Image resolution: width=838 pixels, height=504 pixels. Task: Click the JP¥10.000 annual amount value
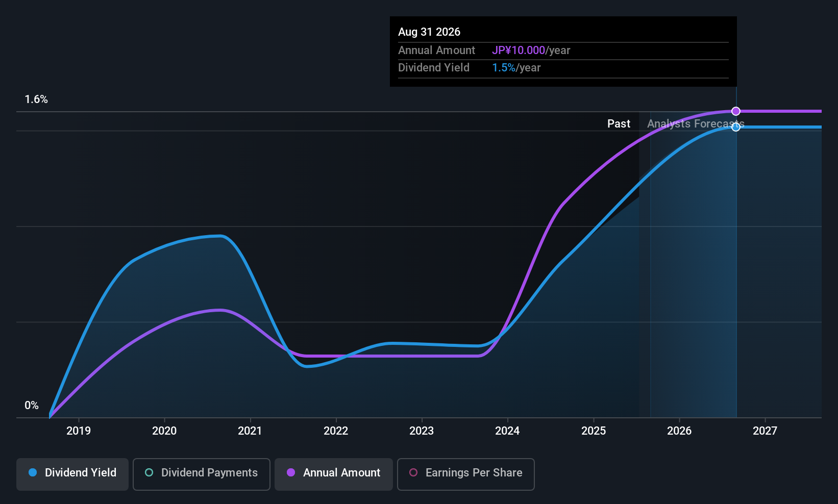[x=519, y=50]
